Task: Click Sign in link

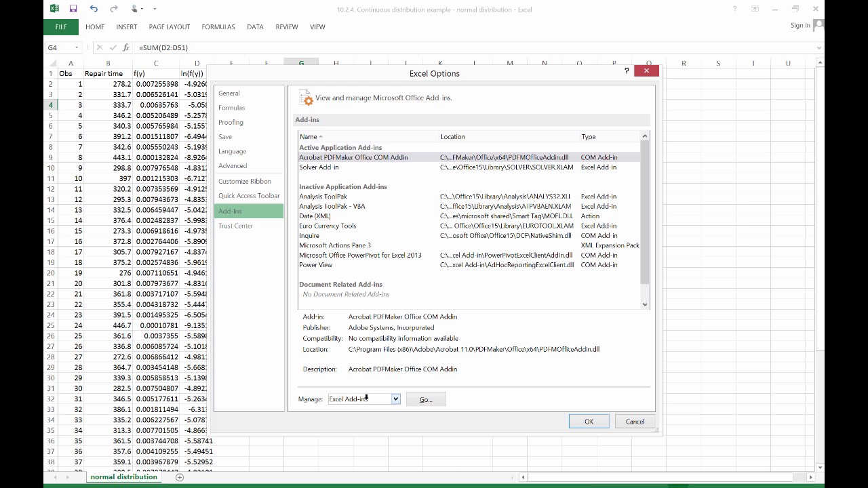Action: point(800,25)
